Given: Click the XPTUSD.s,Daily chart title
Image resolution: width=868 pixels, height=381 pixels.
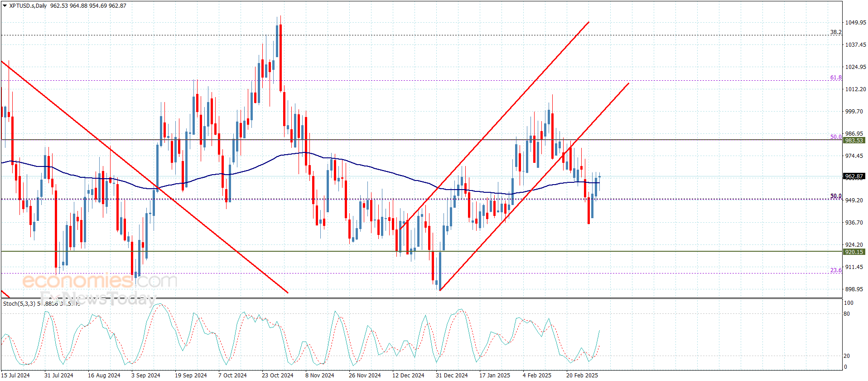Looking at the screenshot, I should 28,6.
